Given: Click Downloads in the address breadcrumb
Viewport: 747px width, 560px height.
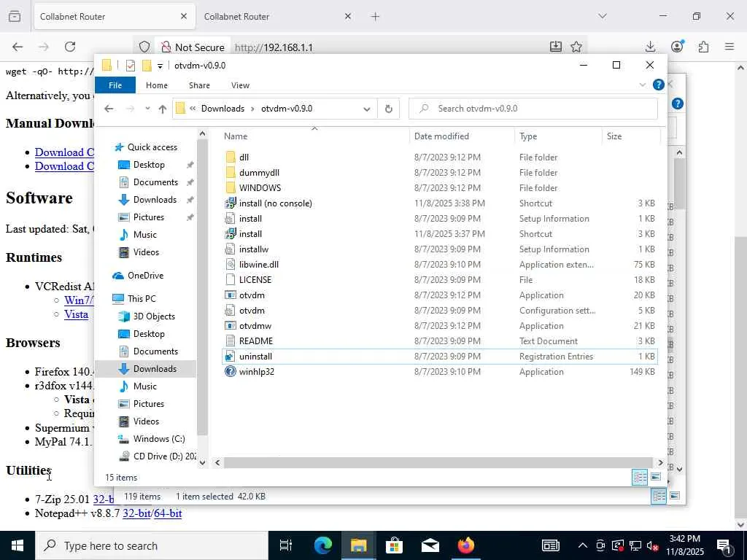Looking at the screenshot, I should (222, 109).
